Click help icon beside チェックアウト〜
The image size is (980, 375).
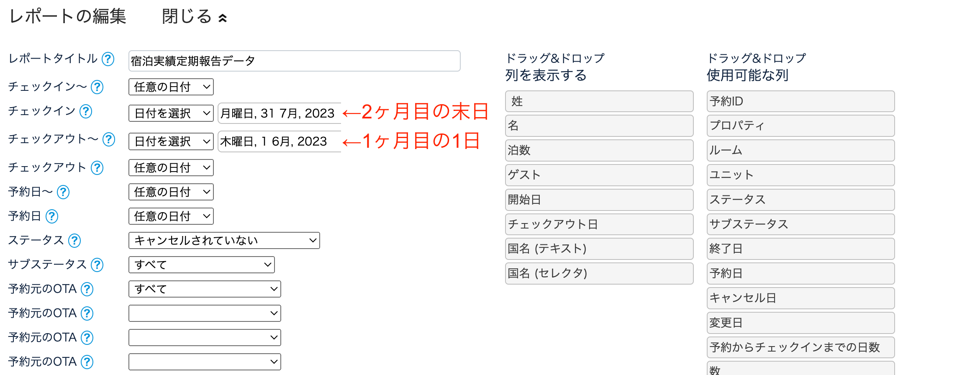pos(109,139)
